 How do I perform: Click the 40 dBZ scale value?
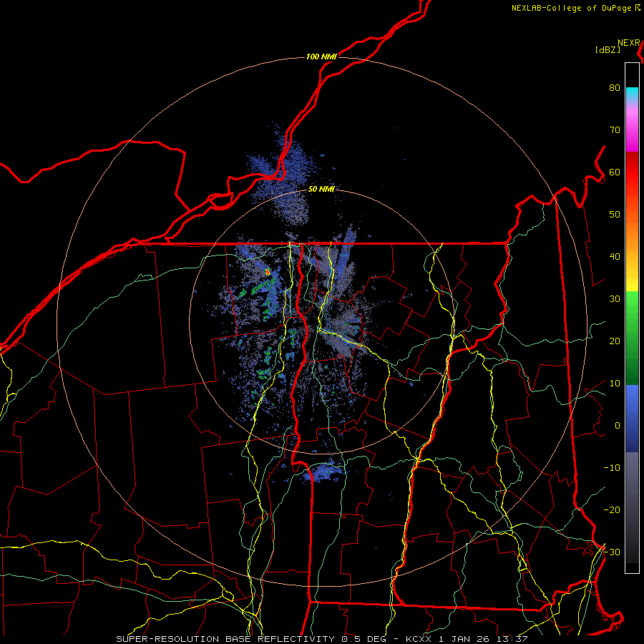[x=615, y=256]
